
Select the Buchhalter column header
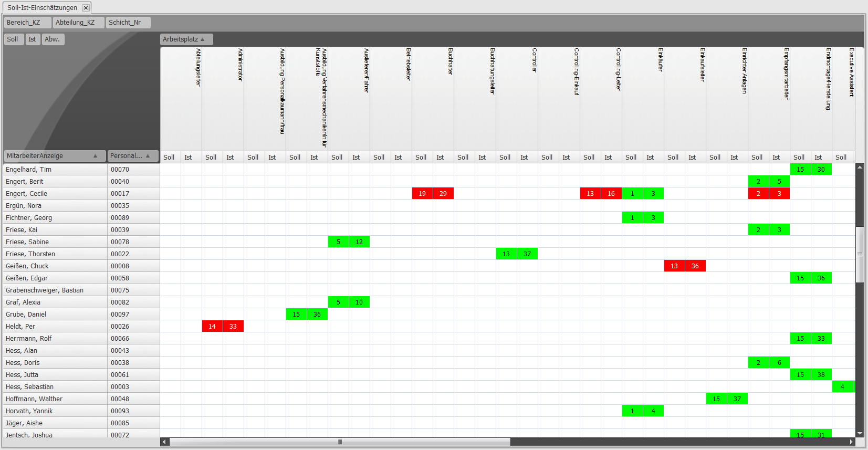[x=433, y=99]
